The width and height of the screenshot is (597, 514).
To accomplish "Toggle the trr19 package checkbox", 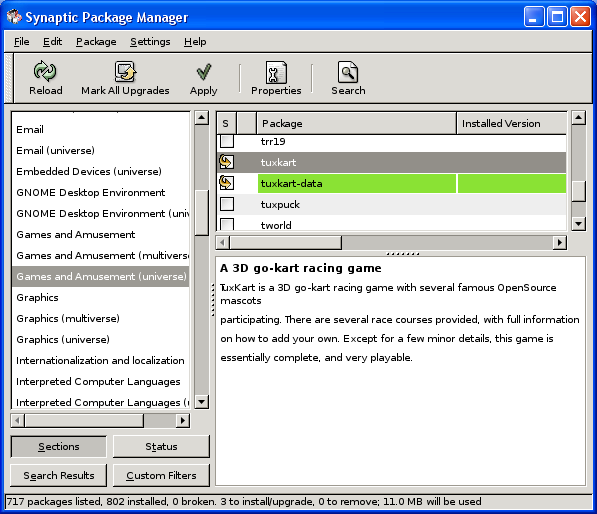I will pyautogui.click(x=227, y=141).
